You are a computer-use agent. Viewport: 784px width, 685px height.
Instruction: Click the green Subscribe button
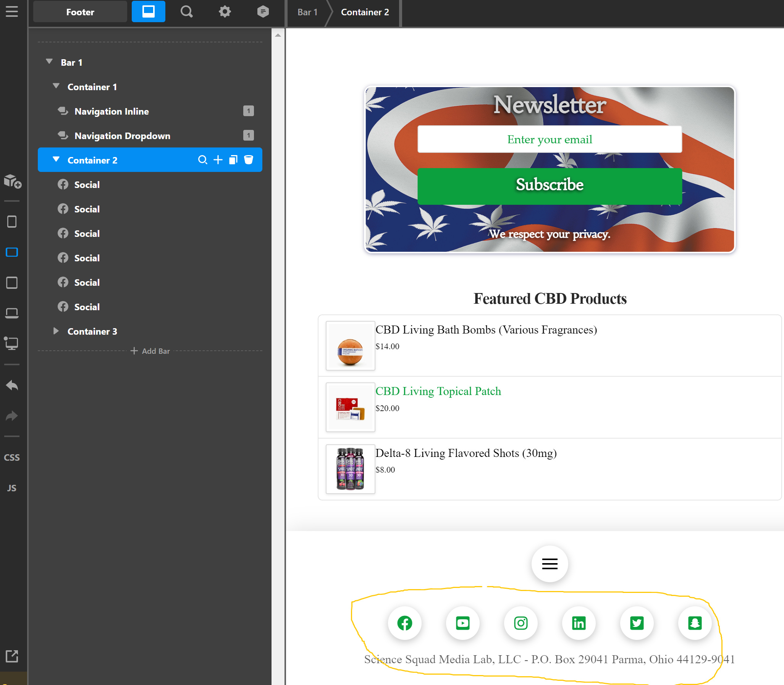click(x=550, y=185)
